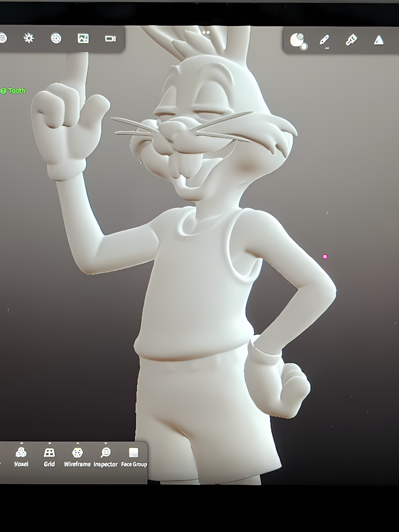Viewport: 399px width, 532px height.
Task: Expand the options arrow above Grid
Action: pos(49,443)
